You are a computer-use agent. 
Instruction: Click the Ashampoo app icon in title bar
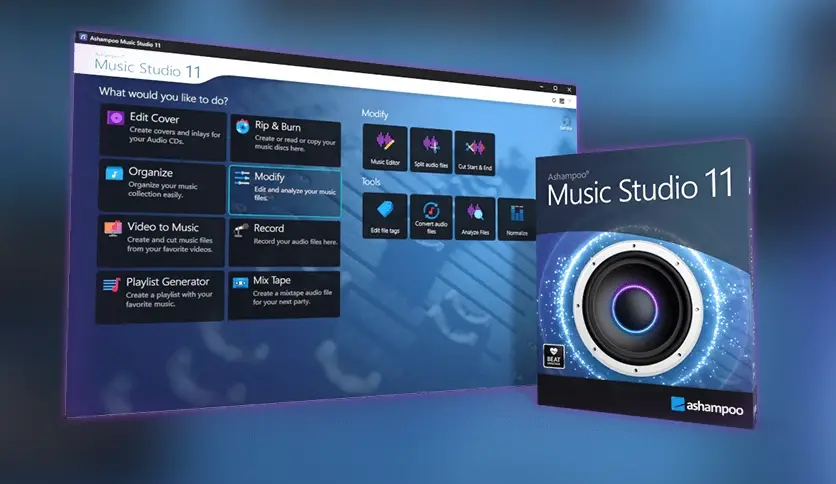coord(83,37)
